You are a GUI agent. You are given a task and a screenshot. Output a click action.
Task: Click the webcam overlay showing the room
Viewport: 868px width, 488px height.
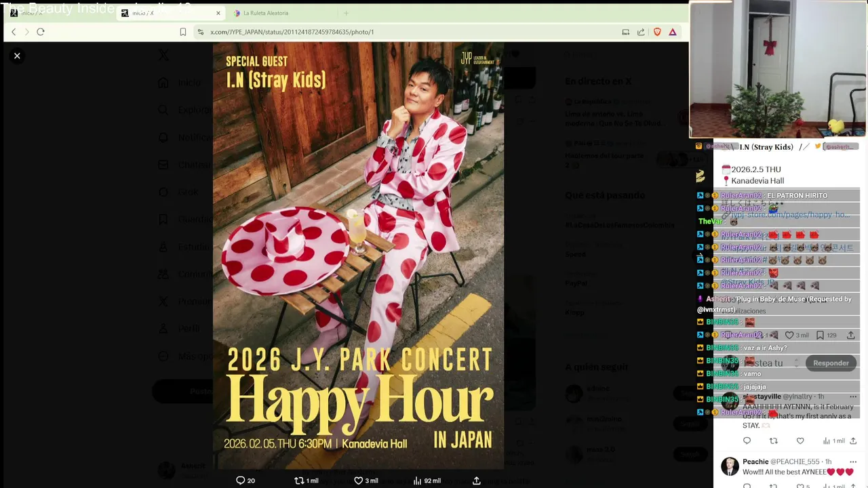pos(778,69)
